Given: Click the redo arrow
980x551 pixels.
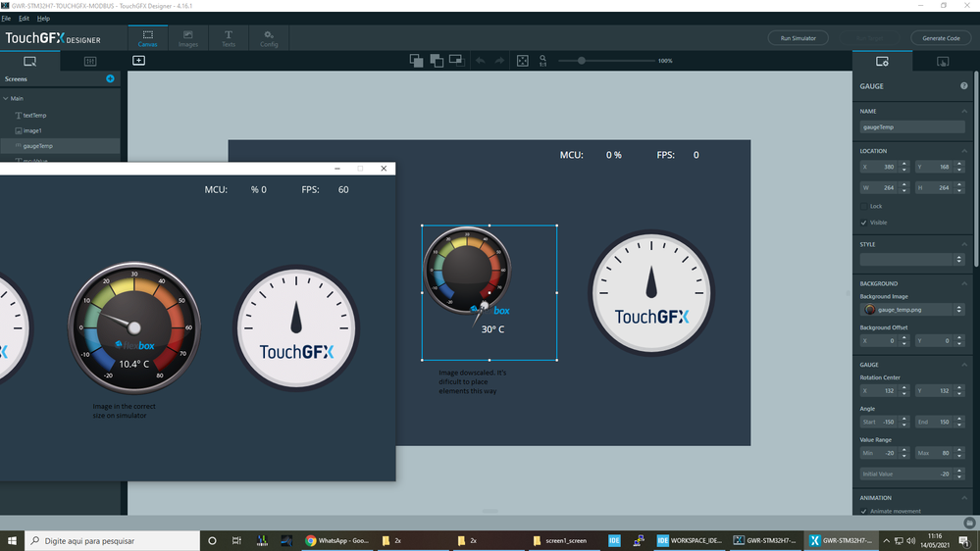Looking at the screenshot, I should click(499, 61).
